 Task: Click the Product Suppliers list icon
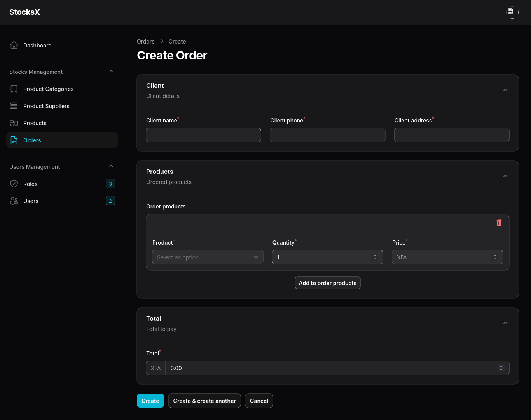[14, 106]
